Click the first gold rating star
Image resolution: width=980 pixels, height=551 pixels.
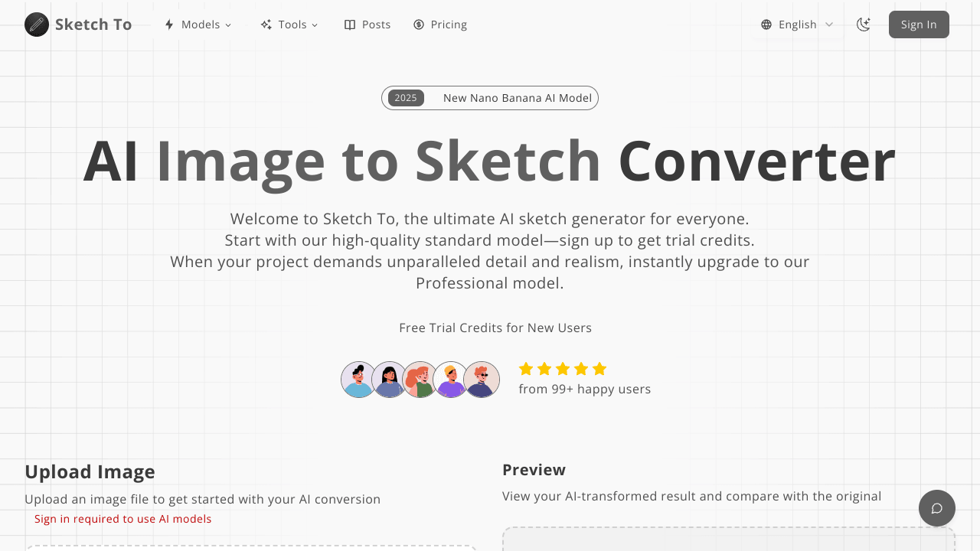pyautogui.click(x=526, y=369)
